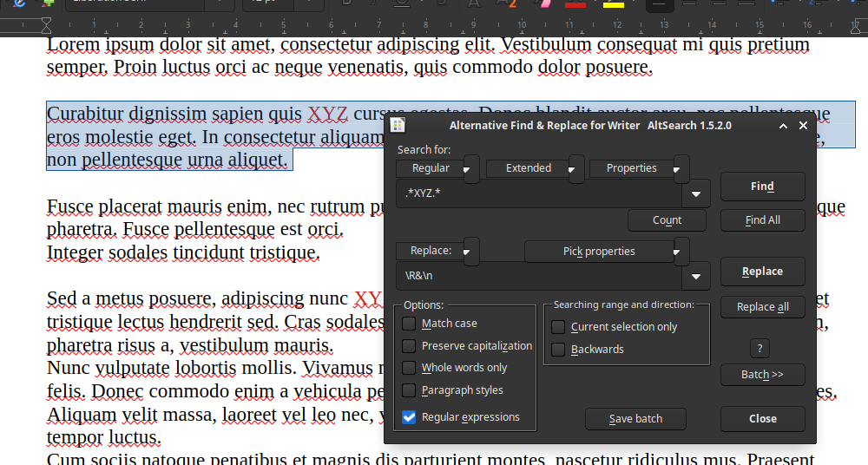Expand the Extended dropdown list
This screenshot has height=465, width=868.
[x=575, y=169]
